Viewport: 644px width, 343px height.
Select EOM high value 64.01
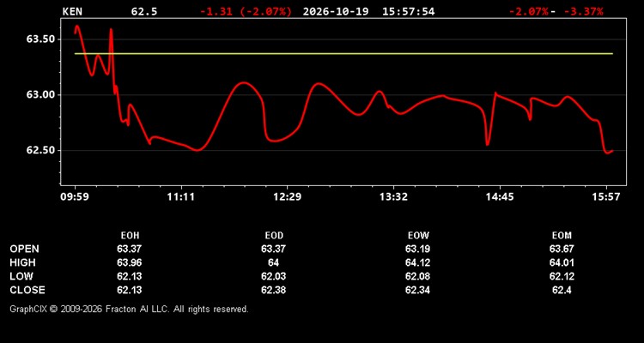(562, 262)
